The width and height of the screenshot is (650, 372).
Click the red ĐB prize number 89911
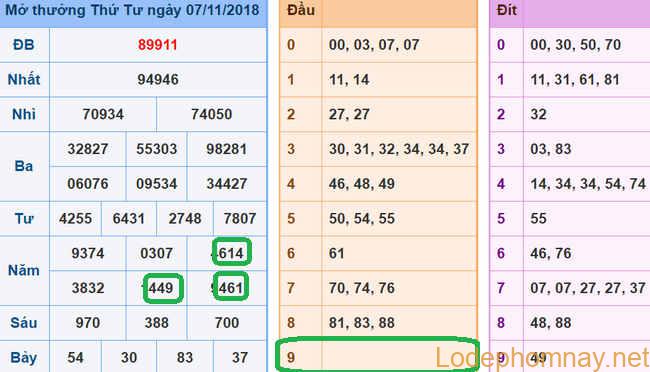158,45
